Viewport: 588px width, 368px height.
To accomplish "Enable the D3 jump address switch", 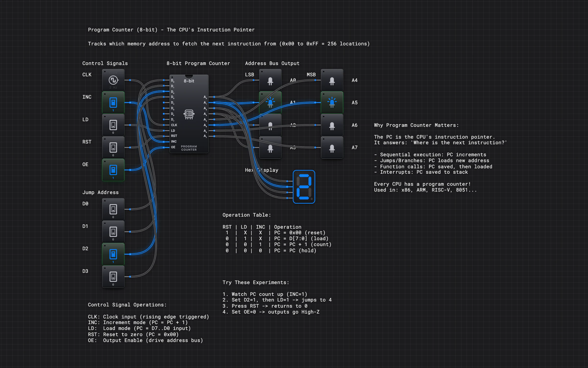I will [x=113, y=277].
